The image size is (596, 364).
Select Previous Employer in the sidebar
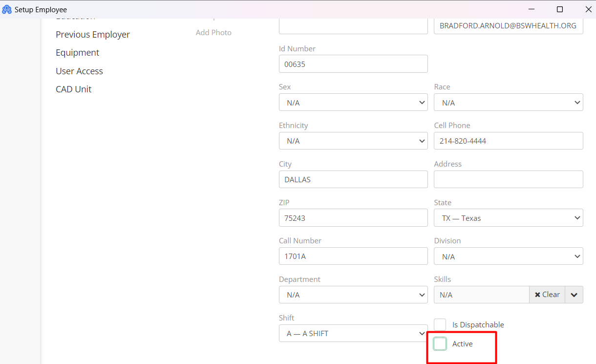tap(93, 34)
